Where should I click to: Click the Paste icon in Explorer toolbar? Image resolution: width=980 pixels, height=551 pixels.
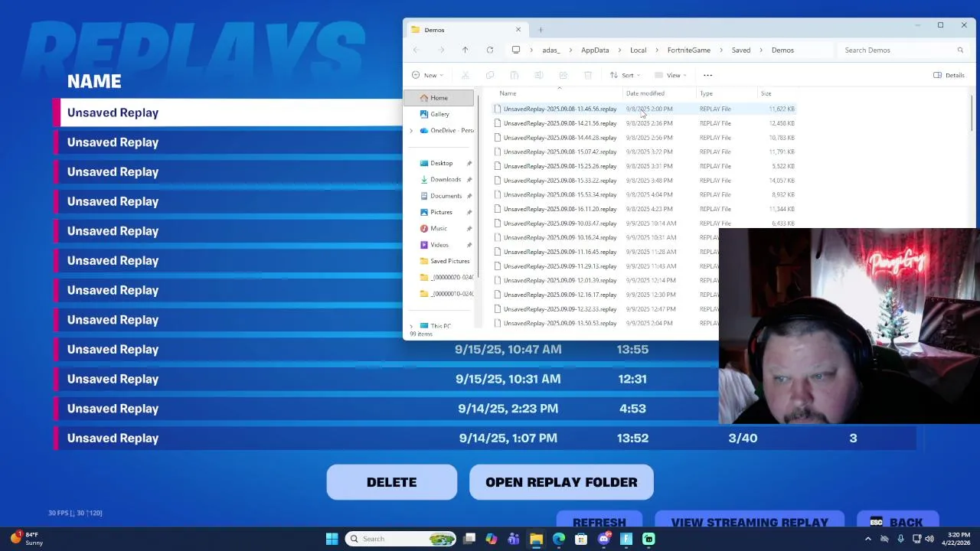pos(514,75)
